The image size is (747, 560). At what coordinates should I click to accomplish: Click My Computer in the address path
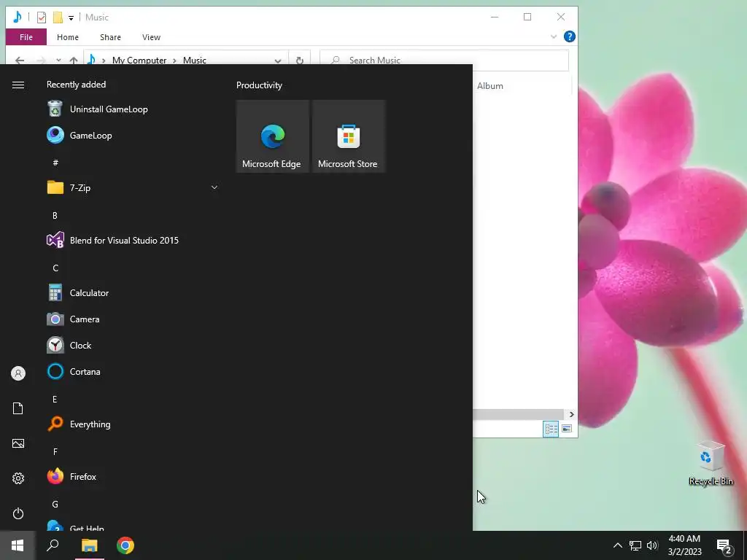139,61
